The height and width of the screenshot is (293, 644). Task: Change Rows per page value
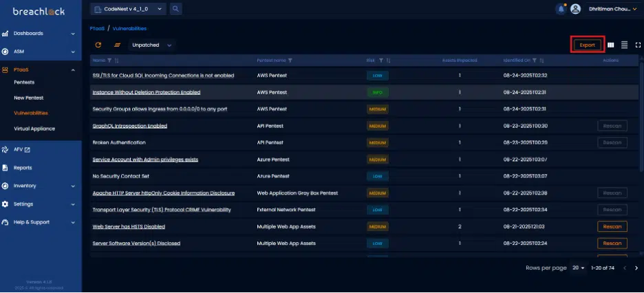click(578, 268)
